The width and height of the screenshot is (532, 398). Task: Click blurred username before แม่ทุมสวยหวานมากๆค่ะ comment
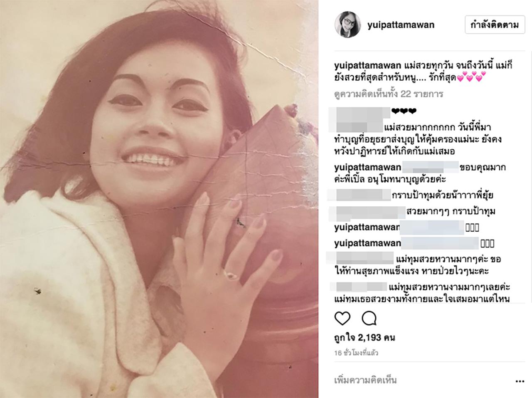[x=360, y=258]
